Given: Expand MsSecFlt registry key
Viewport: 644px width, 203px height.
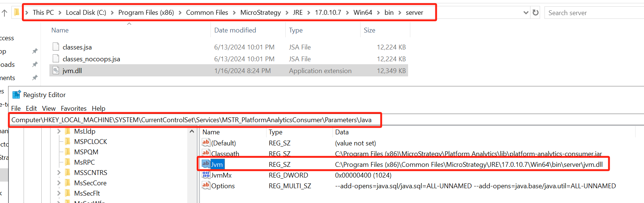Looking at the screenshot, I should pos(59,193).
